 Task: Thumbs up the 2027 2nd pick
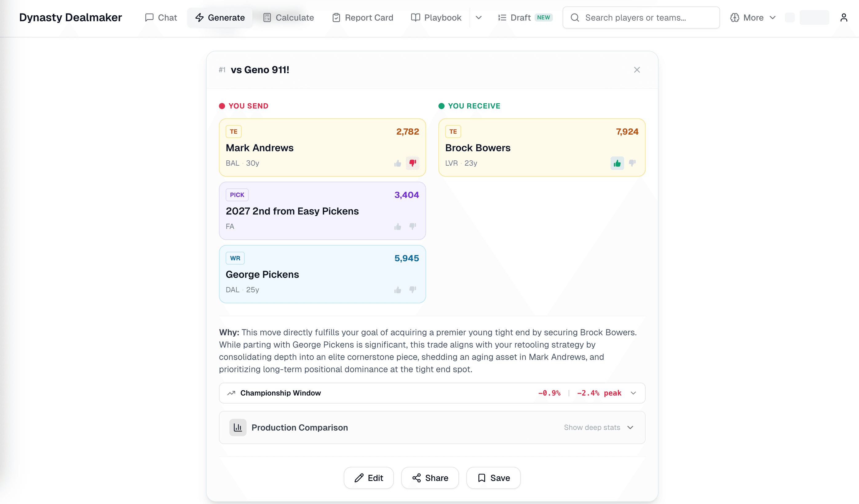click(x=398, y=226)
